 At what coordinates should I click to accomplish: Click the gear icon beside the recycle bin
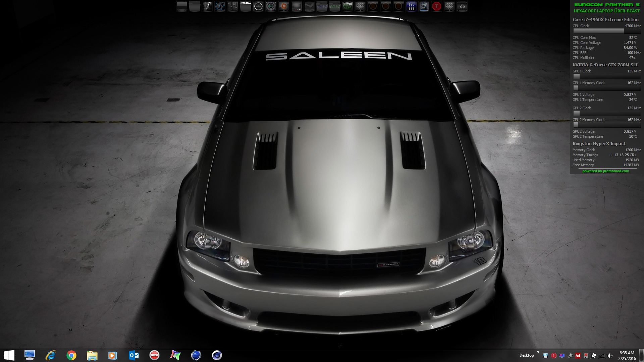449,6
